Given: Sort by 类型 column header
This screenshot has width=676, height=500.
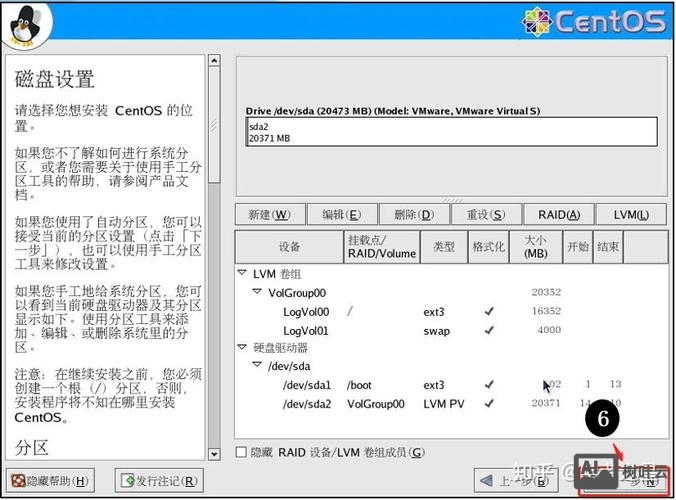Looking at the screenshot, I should coord(444,247).
